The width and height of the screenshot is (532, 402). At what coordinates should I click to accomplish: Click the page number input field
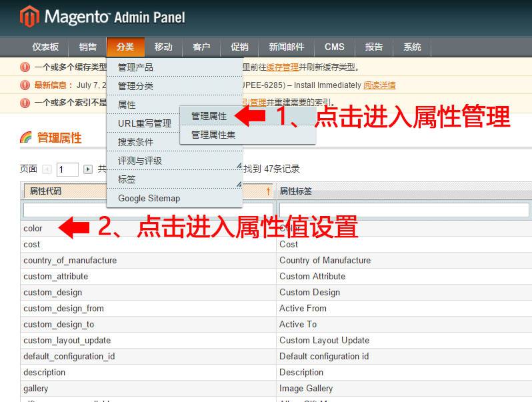(67, 169)
